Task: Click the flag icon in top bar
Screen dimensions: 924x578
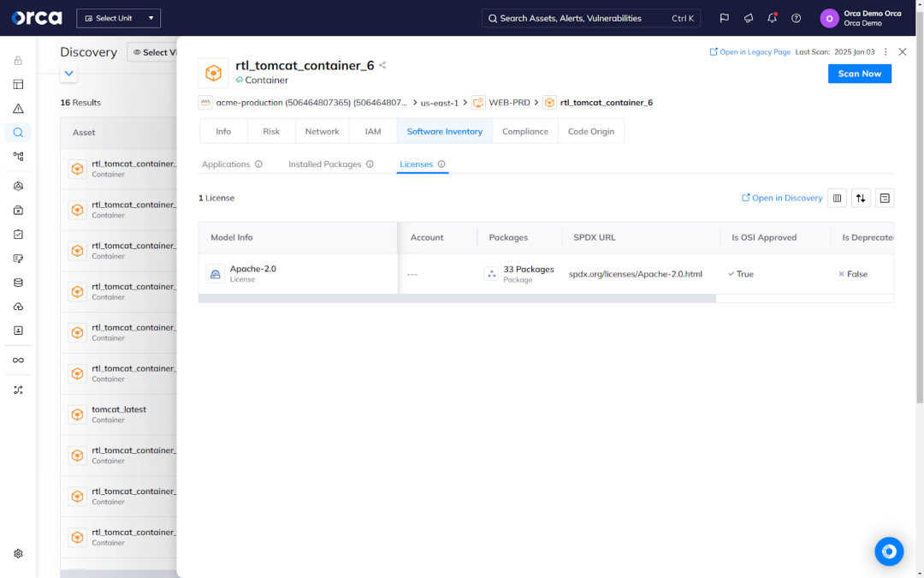Action: [725, 18]
